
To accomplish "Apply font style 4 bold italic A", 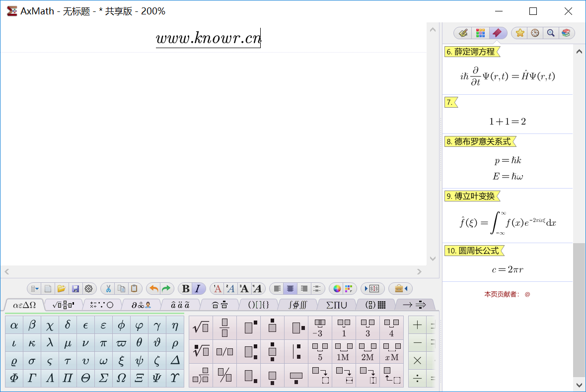I will (x=257, y=289).
